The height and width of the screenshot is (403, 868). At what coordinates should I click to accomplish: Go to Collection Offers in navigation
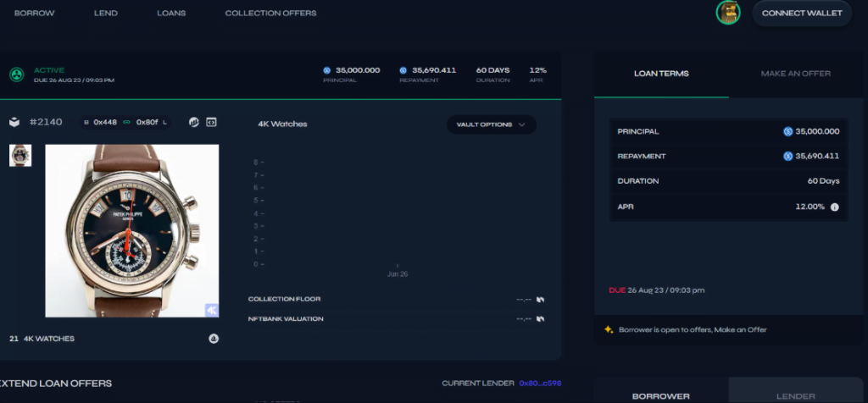tap(270, 14)
